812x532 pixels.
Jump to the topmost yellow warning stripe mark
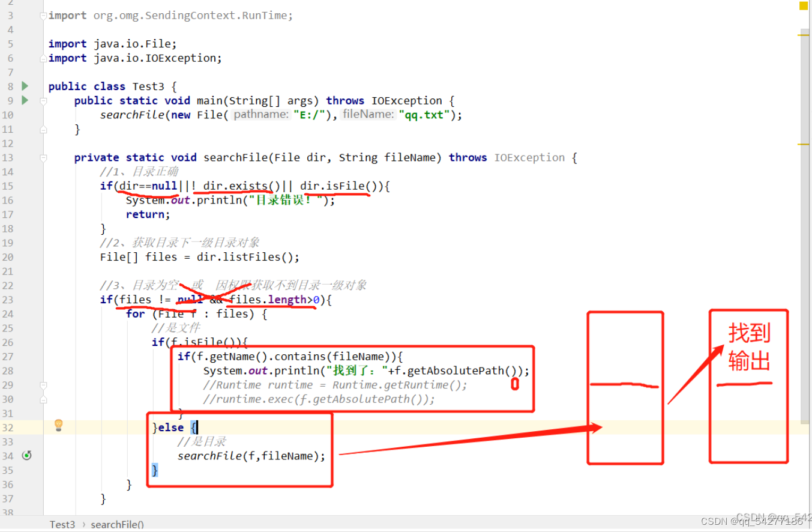pyautogui.click(x=804, y=35)
